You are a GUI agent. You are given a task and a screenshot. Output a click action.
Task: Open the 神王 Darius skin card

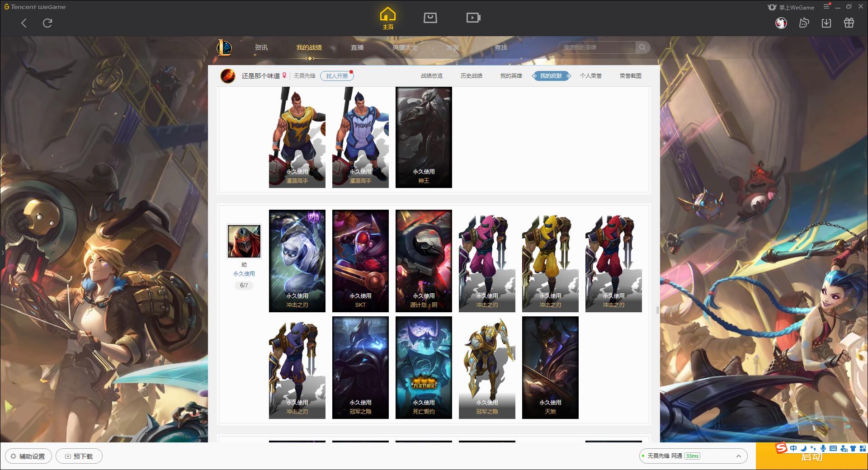424,137
